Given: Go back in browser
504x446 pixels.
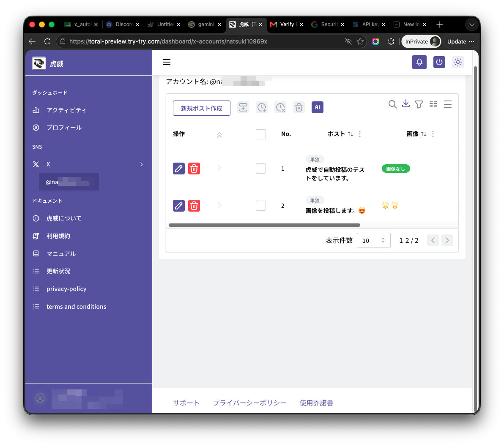Looking at the screenshot, I should click(x=32, y=41).
